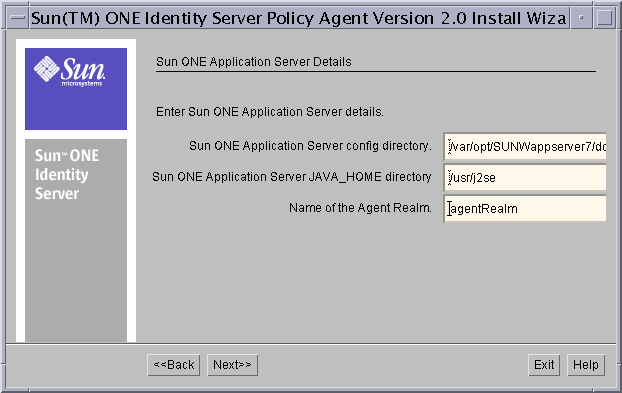Click the 'Name of the Agent Realm.' label
This screenshot has width=622, height=393.
(x=360, y=208)
